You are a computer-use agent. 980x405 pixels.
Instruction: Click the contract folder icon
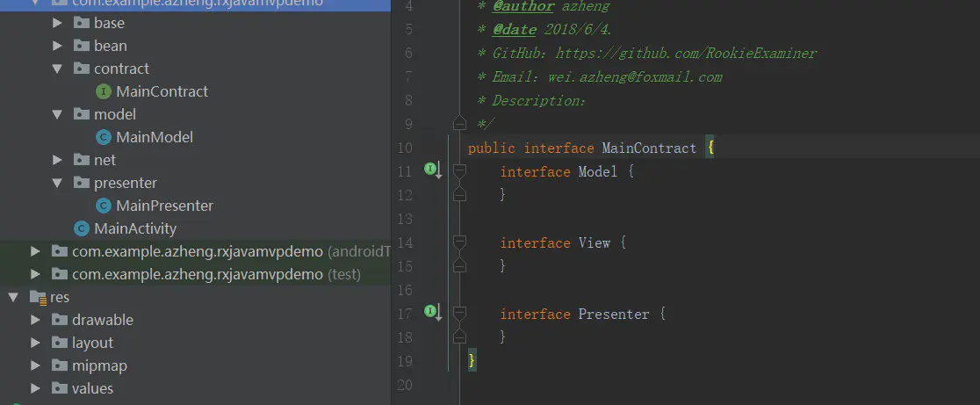[x=82, y=69]
